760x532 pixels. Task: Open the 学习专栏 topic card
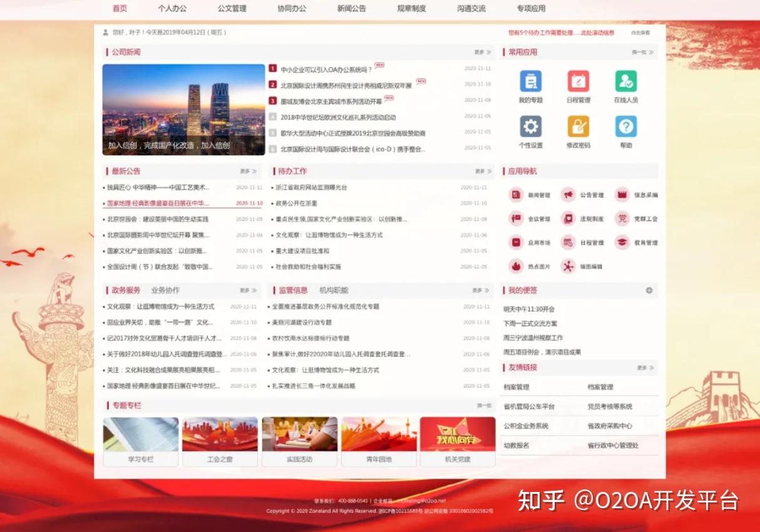[x=141, y=442]
